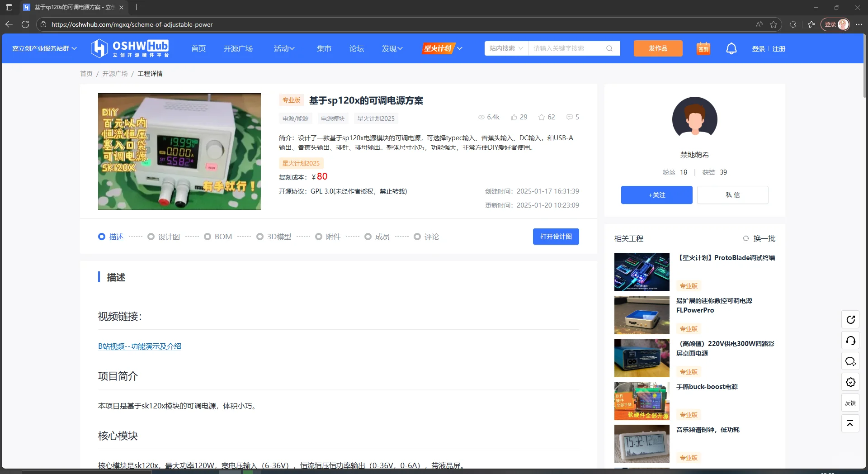Bookmark page with the star icon
The image size is (868, 474).
click(x=774, y=24)
